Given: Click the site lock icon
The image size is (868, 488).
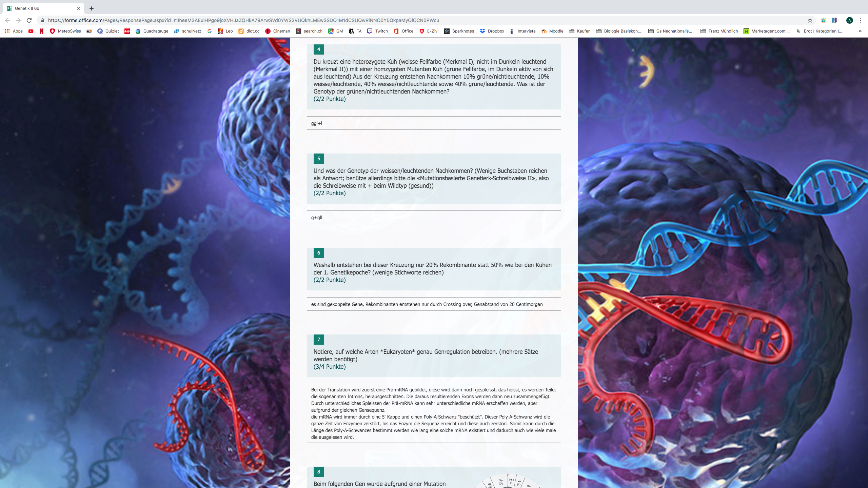Looking at the screenshot, I should 42,20.
